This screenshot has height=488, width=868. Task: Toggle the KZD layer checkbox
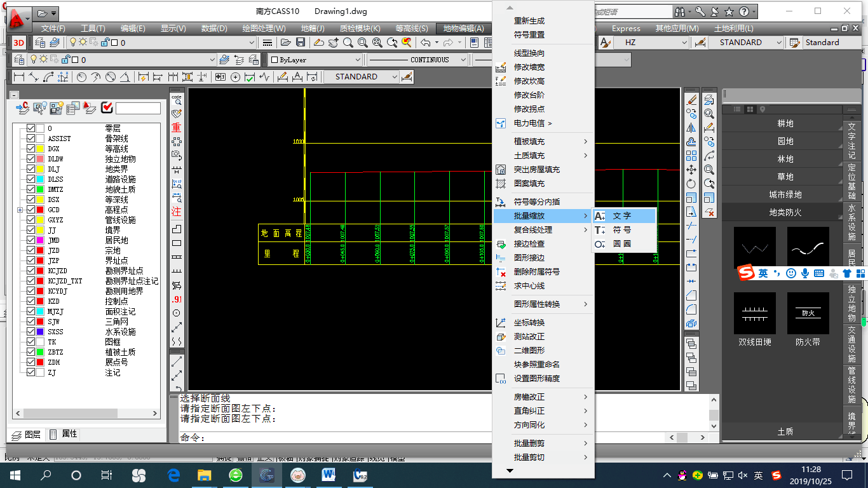pyautogui.click(x=30, y=301)
